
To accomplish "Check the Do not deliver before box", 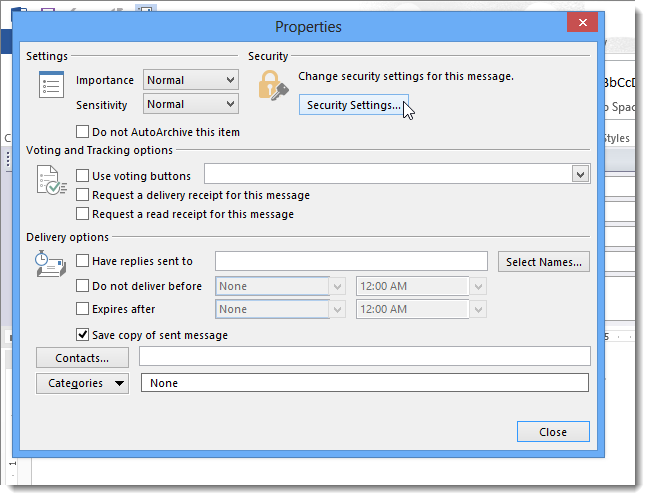I will click(x=82, y=286).
